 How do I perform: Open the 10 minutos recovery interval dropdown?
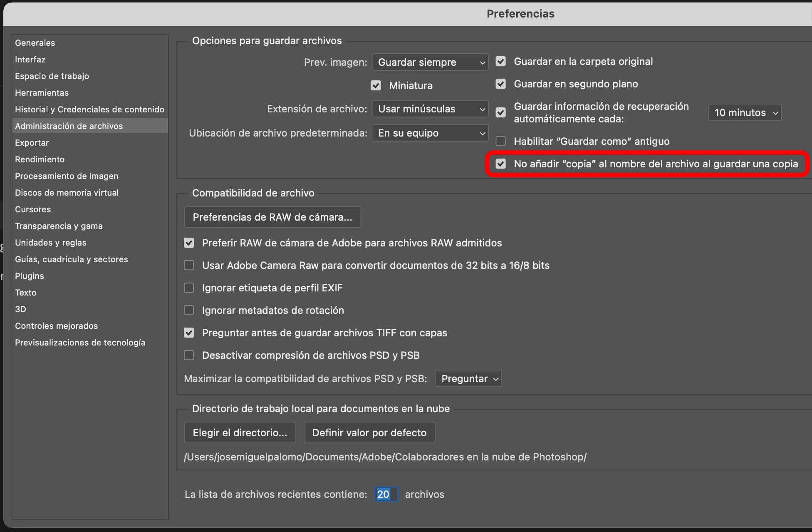744,113
